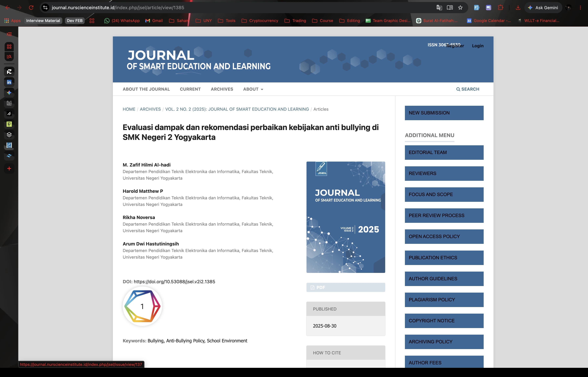Open the user profile avatar
The image size is (588, 377).
[568, 8]
